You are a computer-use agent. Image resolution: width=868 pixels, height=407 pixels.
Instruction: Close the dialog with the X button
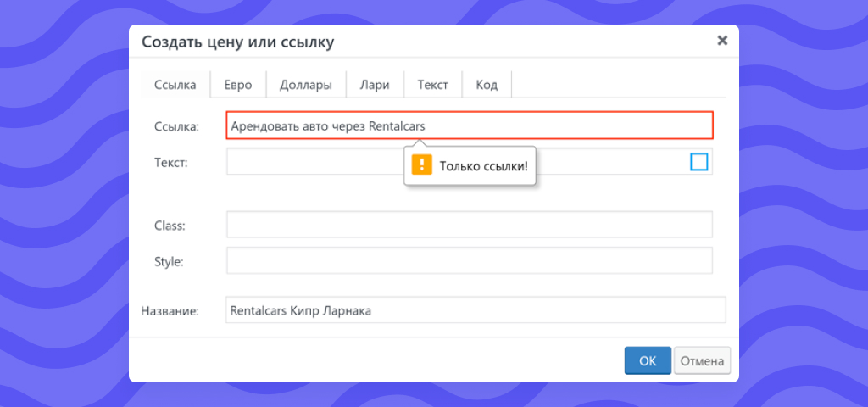722,40
